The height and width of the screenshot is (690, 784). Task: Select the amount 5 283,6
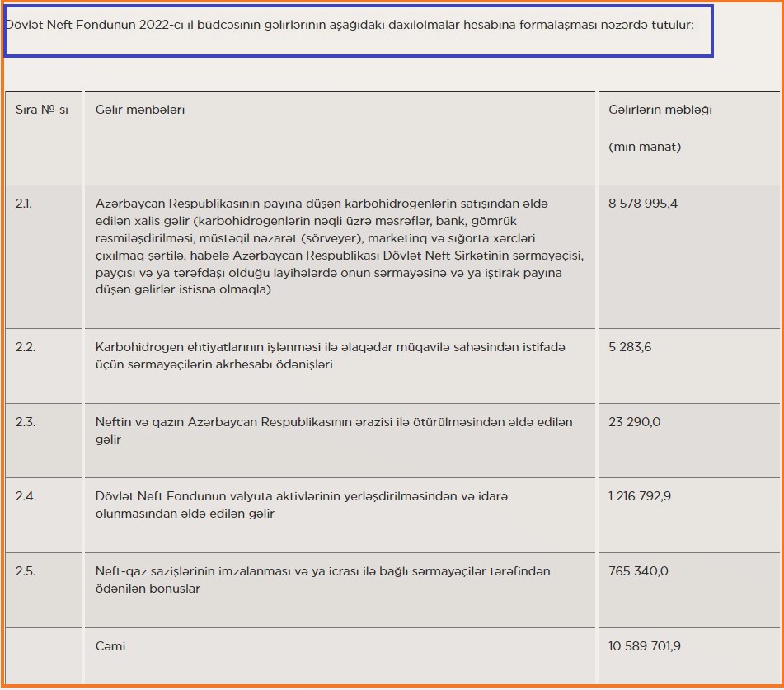[x=630, y=347]
